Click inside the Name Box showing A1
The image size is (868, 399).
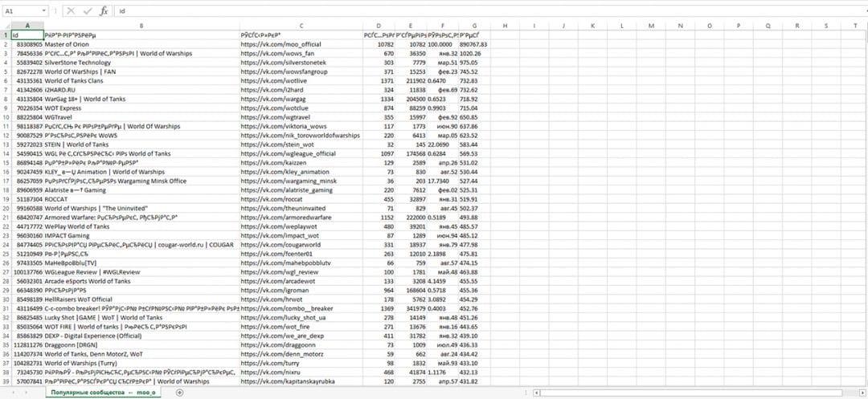21,11
